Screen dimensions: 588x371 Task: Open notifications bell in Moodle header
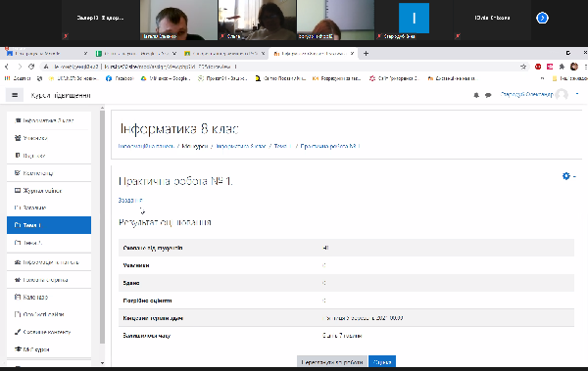tap(476, 95)
